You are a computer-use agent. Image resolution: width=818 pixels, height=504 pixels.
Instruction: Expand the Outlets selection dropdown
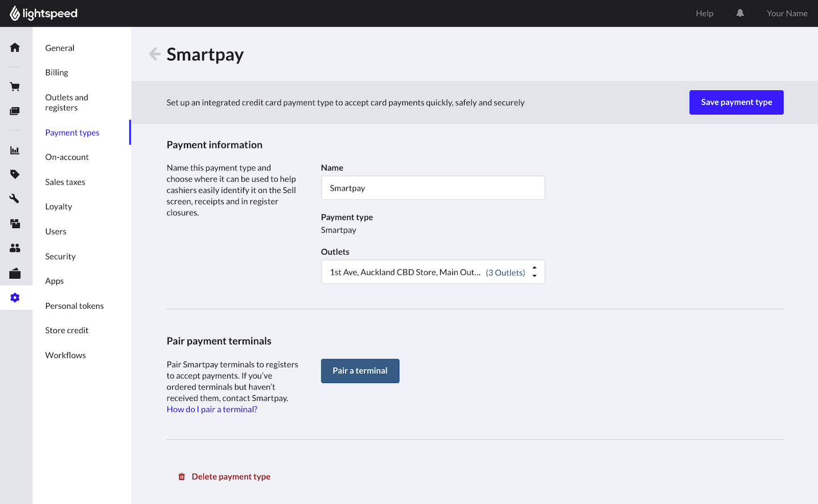[433, 272]
